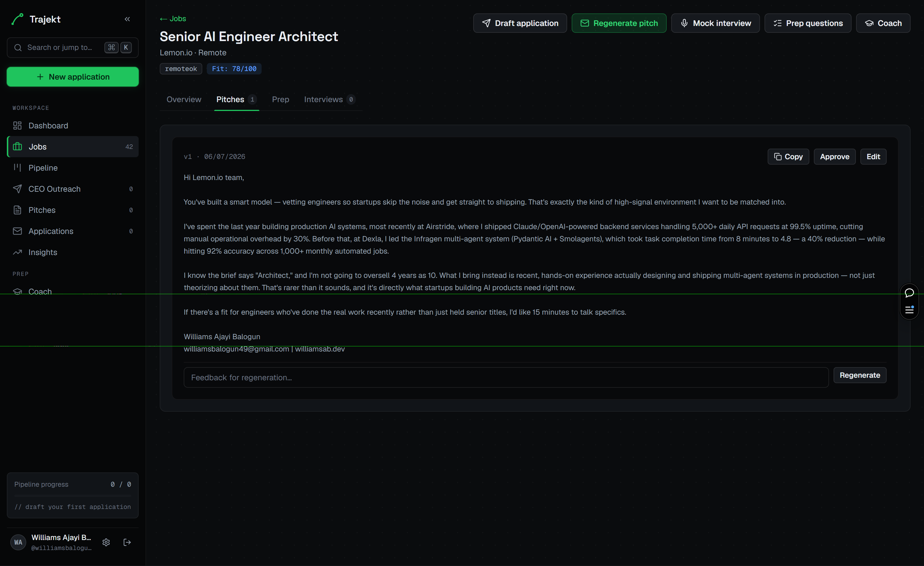This screenshot has height=566, width=924.
Task: Open the Prep tab
Action: coord(280,99)
